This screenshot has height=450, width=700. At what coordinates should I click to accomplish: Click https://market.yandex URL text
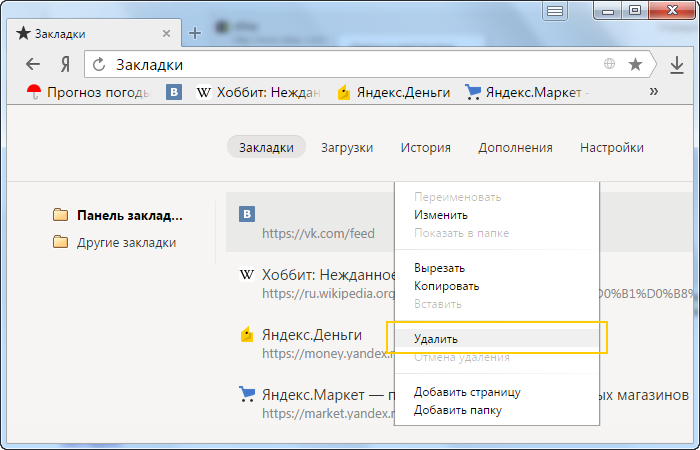coord(328,414)
